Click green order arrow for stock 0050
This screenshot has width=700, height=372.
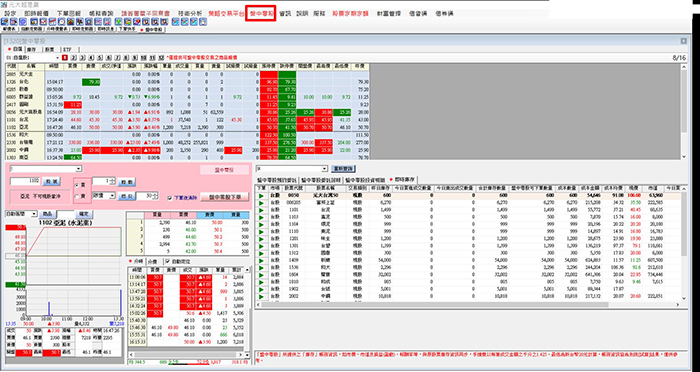[261, 195]
